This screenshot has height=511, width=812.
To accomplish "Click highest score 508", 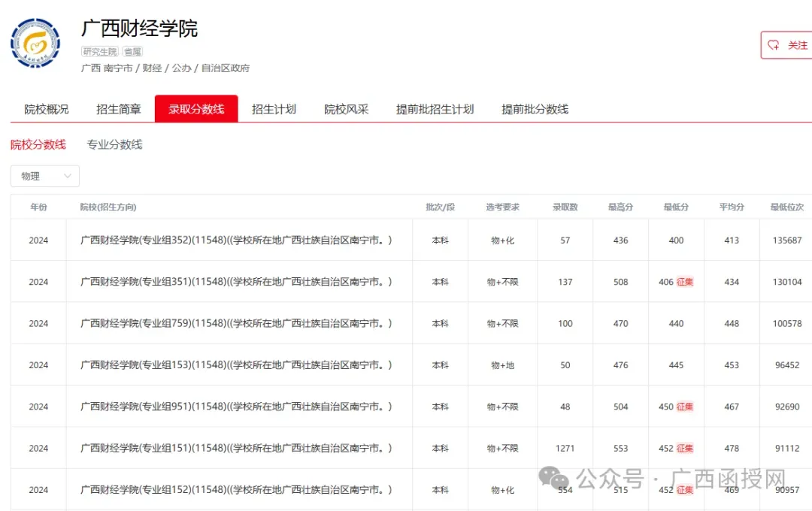I will 620,282.
